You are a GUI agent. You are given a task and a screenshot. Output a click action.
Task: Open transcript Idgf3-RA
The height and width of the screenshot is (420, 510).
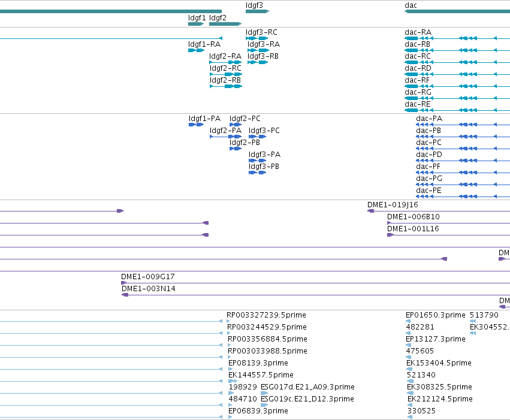(x=264, y=44)
